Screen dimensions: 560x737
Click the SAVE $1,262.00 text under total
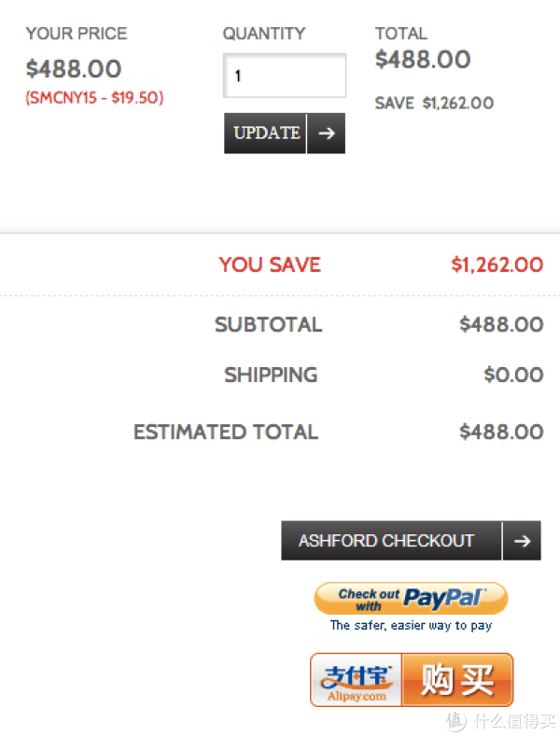(434, 103)
